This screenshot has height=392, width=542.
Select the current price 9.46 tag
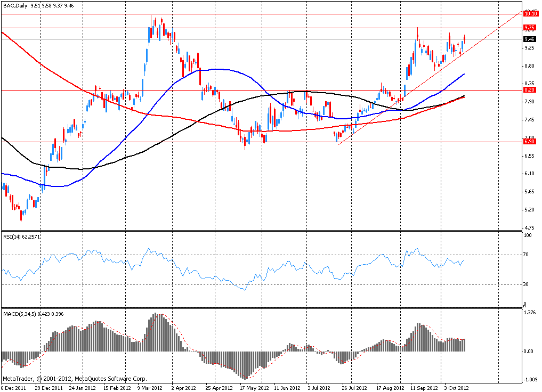pyautogui.click(x=530, y=39)
